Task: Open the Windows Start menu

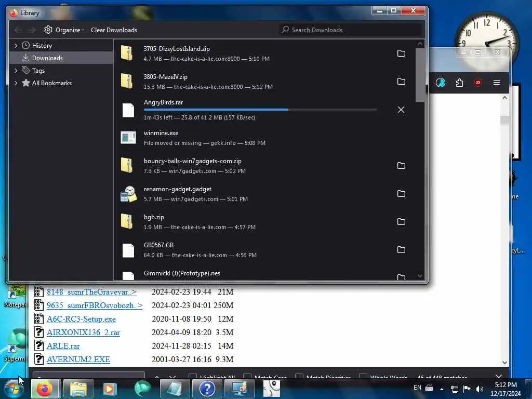Action: click(x=14, y=389)
